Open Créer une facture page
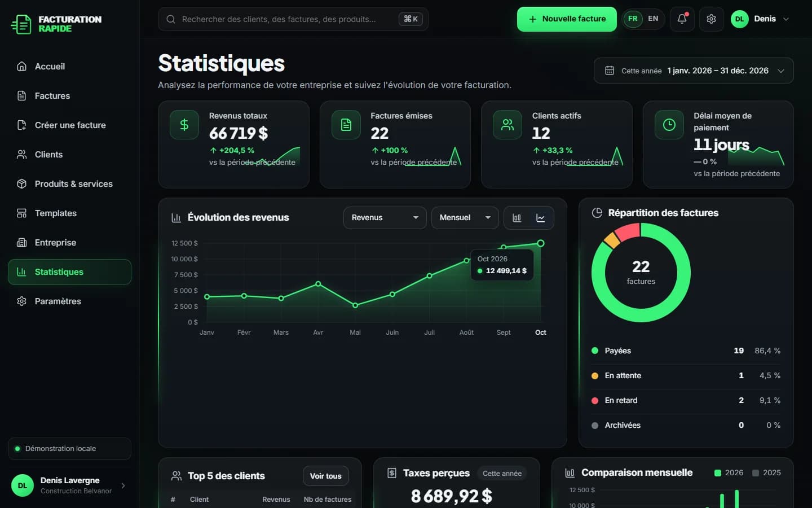 click(x=69, y=125)
